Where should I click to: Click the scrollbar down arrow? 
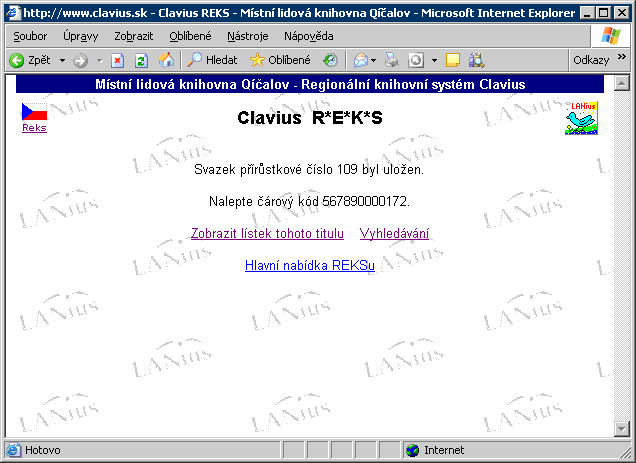coord(621,429)
